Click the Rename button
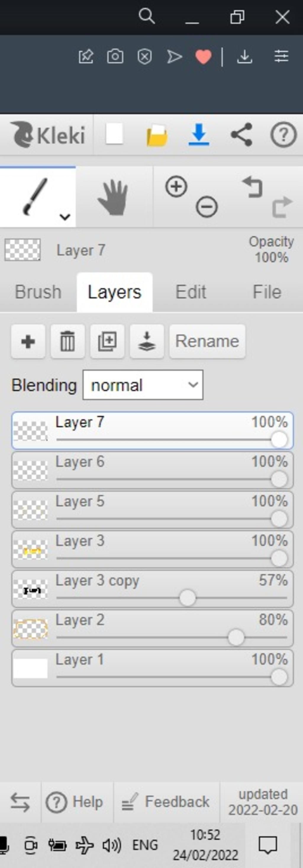Viewport: 303px width, 868px height. tap(207, 341)
